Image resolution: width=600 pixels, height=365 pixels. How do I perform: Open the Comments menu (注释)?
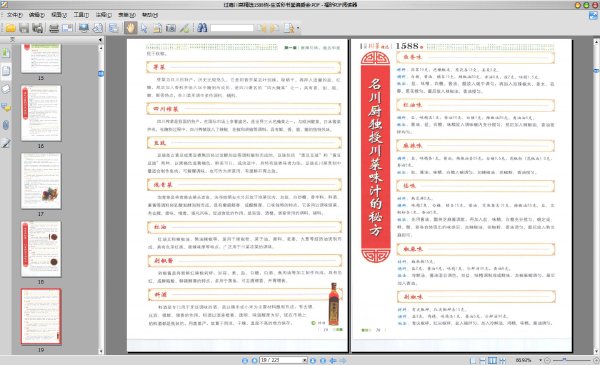pyautogui.click(x=103, y=15)
